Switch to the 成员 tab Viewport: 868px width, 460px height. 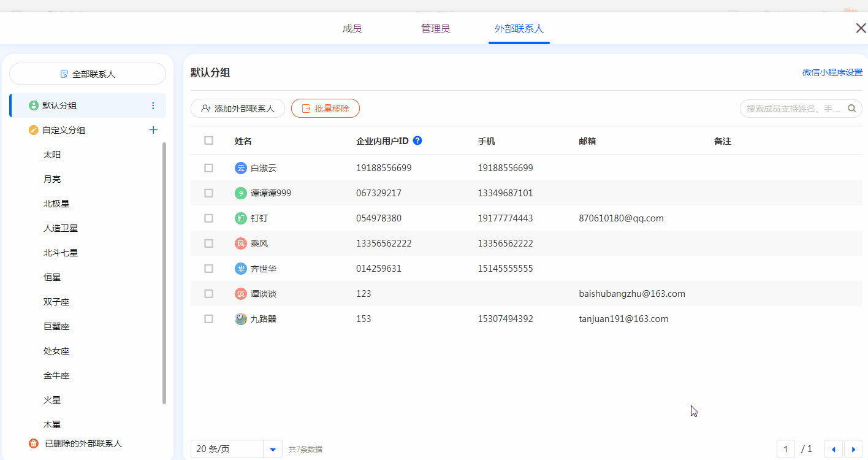pos(352,29)
